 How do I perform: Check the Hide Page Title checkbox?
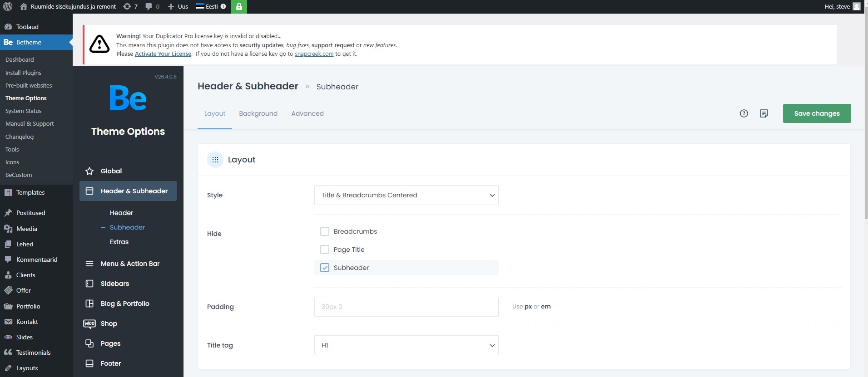click(x=325, y=250)
